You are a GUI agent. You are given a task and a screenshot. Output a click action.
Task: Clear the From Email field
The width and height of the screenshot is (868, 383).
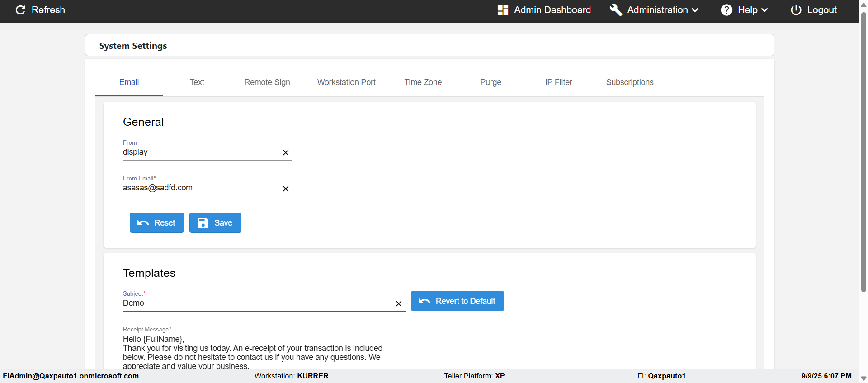coord(286,189)
